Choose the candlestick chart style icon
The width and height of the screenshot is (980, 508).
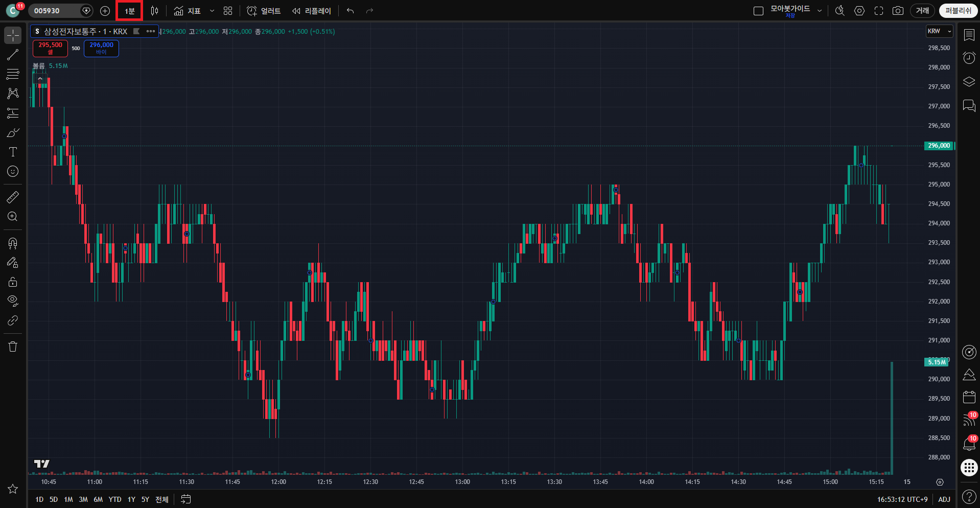(155, 11)
